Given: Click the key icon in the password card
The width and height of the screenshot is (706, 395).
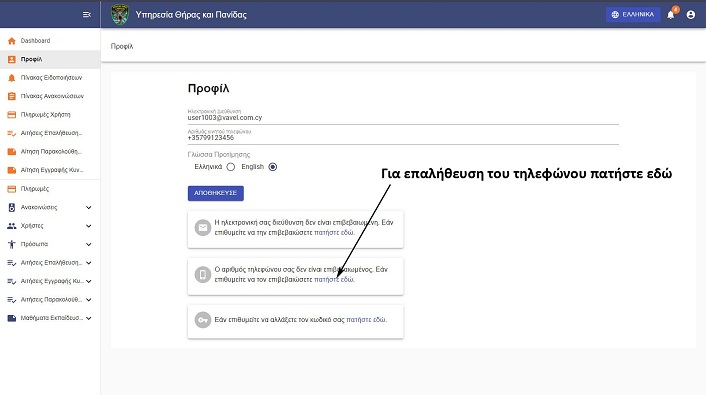Looking at the screenshot, I should [203, 320].
